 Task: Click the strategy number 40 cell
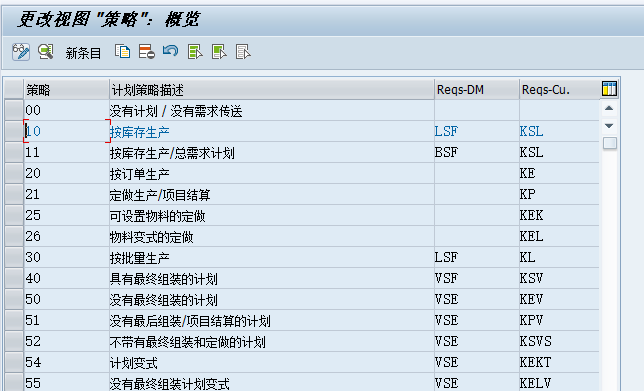(67, 278)
